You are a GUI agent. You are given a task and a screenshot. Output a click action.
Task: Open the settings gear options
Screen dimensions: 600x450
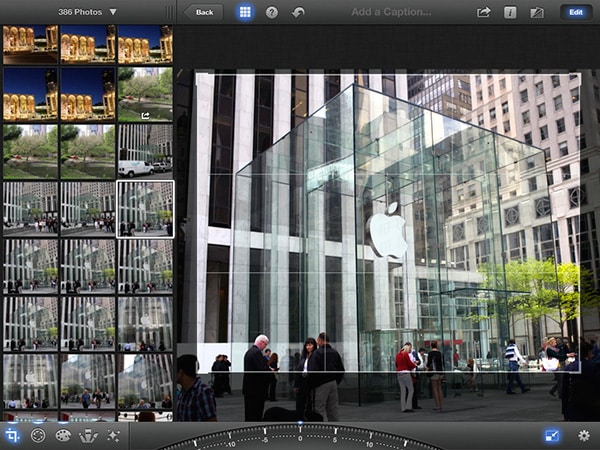584,435
